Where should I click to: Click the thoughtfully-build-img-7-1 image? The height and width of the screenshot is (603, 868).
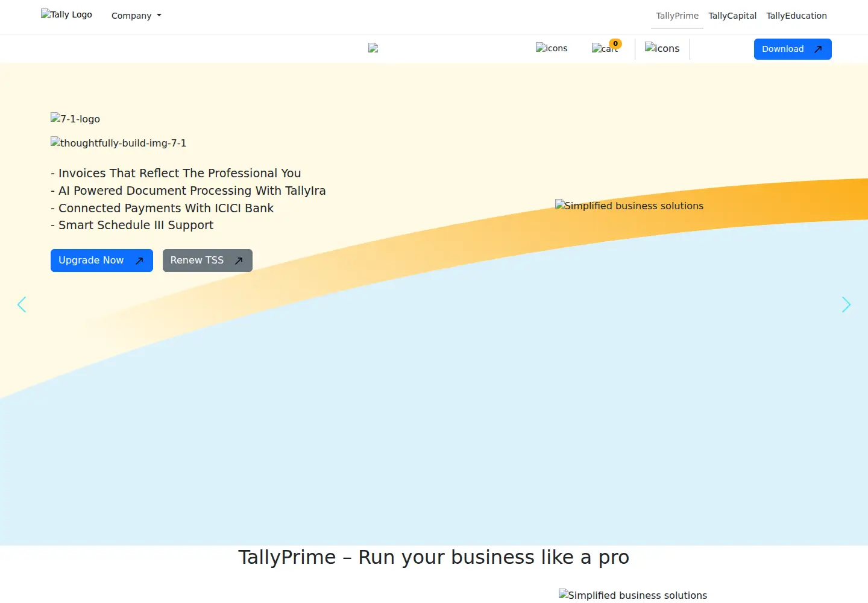coord(118,143)
